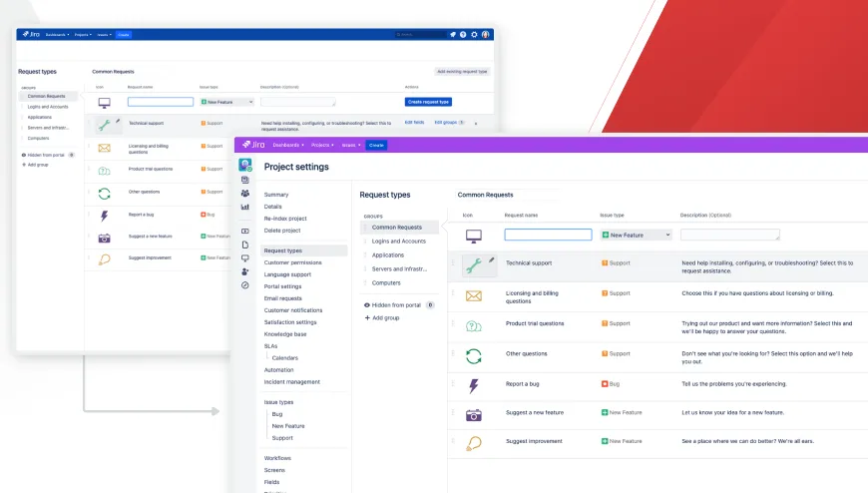The width and height of the screenshot is (868, 493).
Task: Open the Issues menu in the purple navigation bar
Action: [351, 145]
